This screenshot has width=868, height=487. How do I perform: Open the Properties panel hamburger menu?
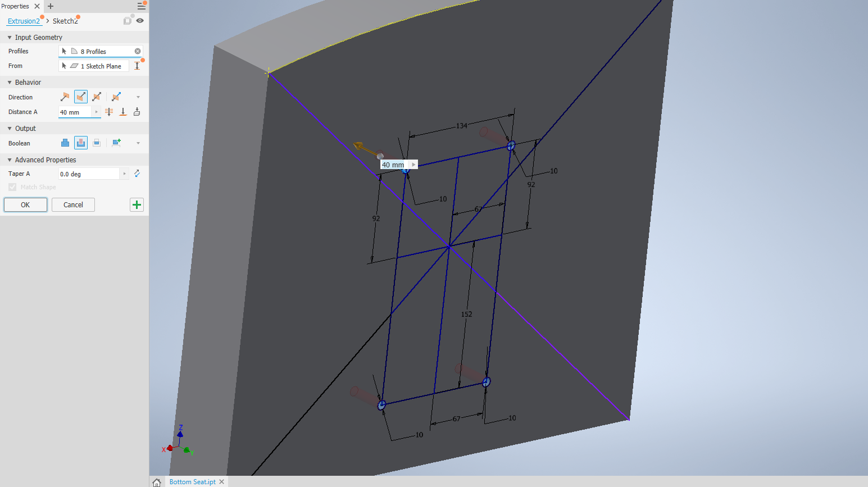[x=141, y=6]
